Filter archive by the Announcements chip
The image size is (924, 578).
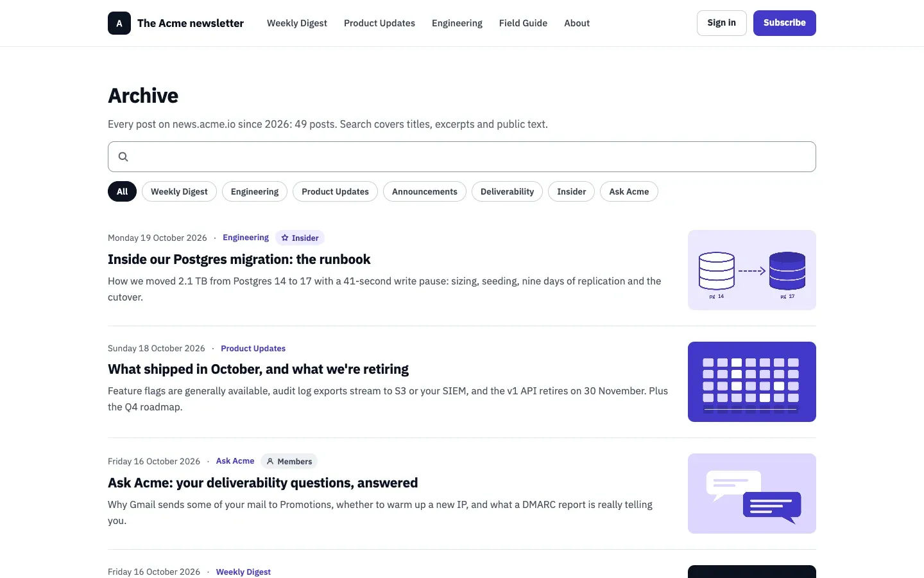click(x=425, y=191)
